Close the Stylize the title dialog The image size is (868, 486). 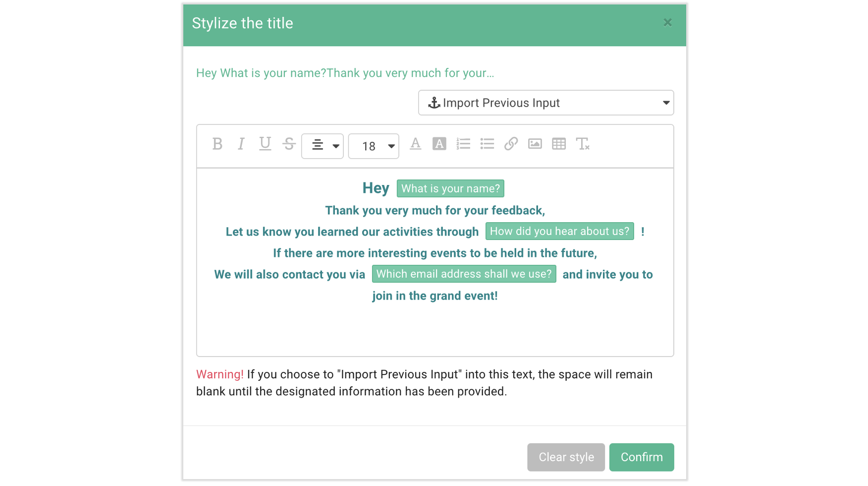click(668, 22)
